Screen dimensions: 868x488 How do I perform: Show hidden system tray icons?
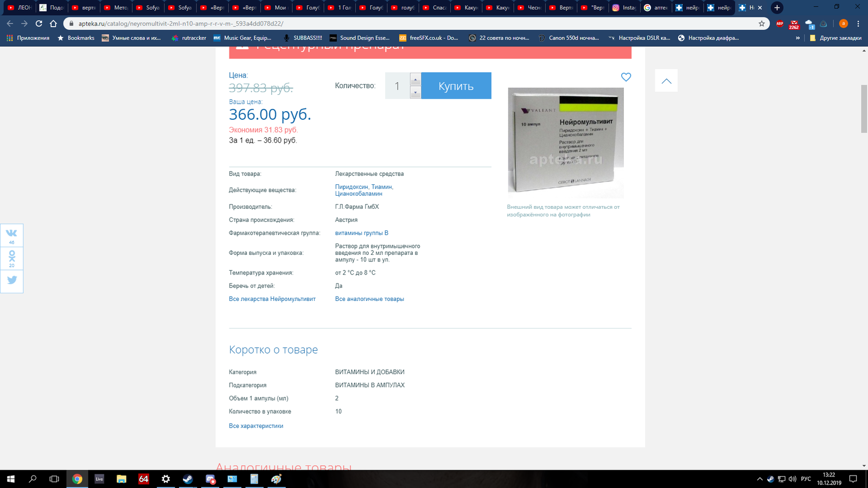[759, 479]
